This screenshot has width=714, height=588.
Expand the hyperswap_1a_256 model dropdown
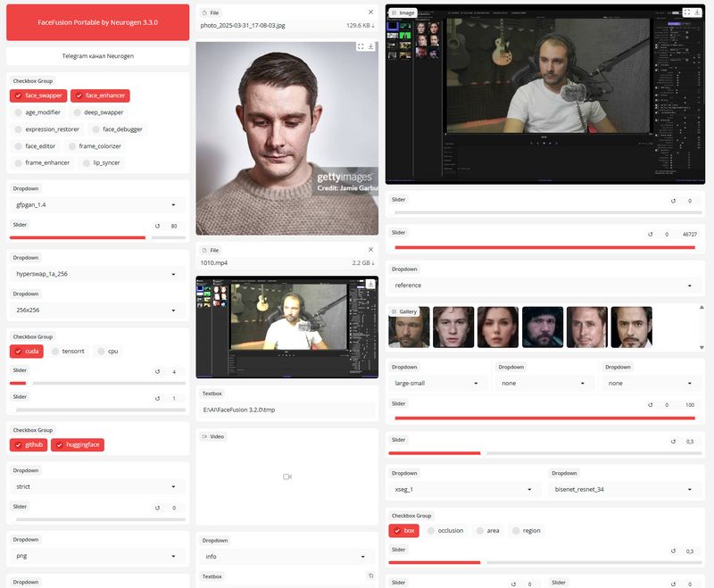click(98, 274)
